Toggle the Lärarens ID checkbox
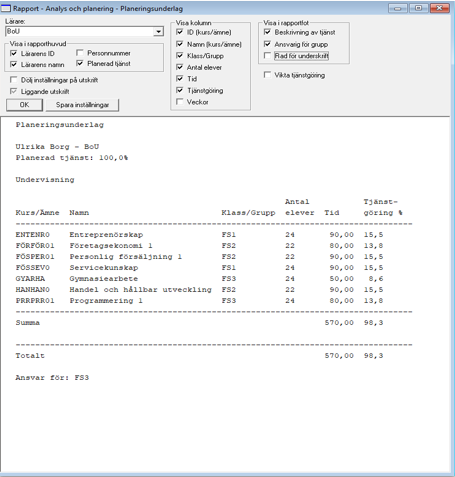 tap(14, 53)
